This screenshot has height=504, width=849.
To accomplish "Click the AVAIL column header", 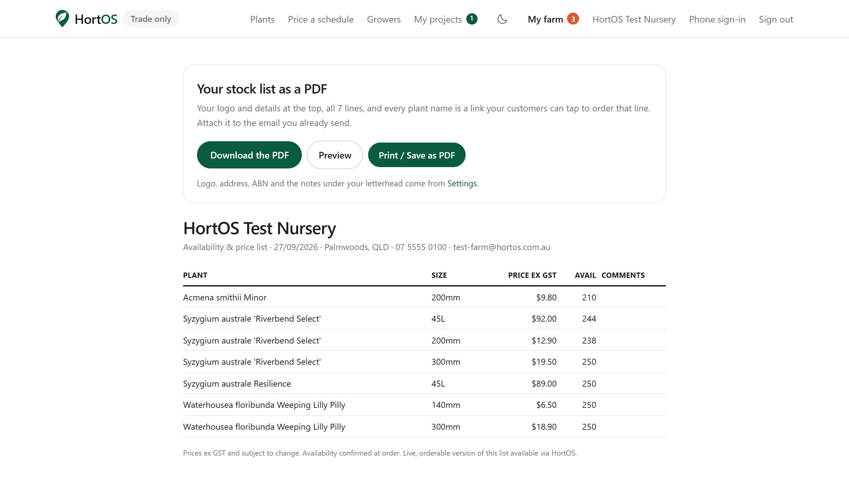I will (585, 275).
